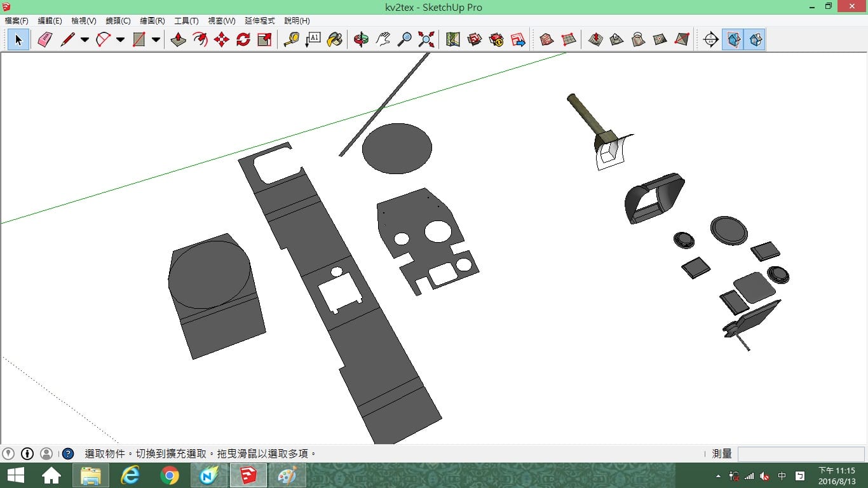Open Google Chrome from the taskbar
The width and height of the screenshot is (868, 488).
point(170,475)
